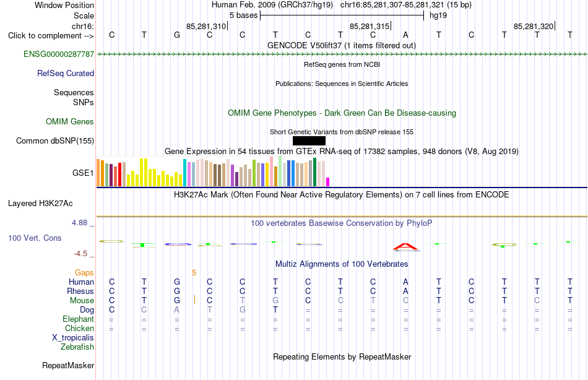Open 'Short Genetic Variants from dbSNP release 155' title
Image resolution: width=588 pixels, height=380 pixels.
342,132
